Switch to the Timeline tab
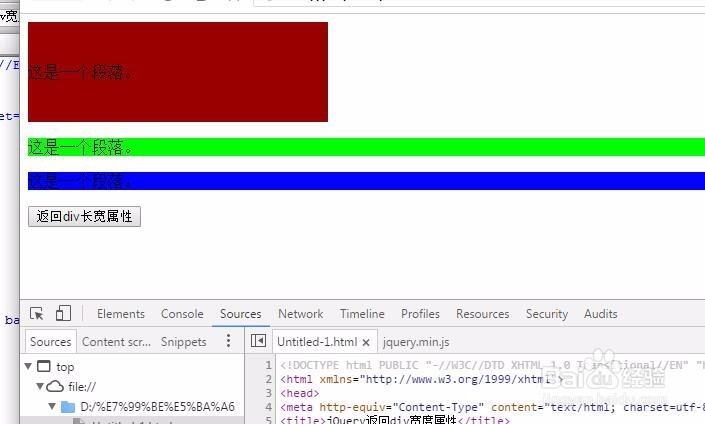Image resolution: width=705 pixels, height=424 pixels. 362,314
